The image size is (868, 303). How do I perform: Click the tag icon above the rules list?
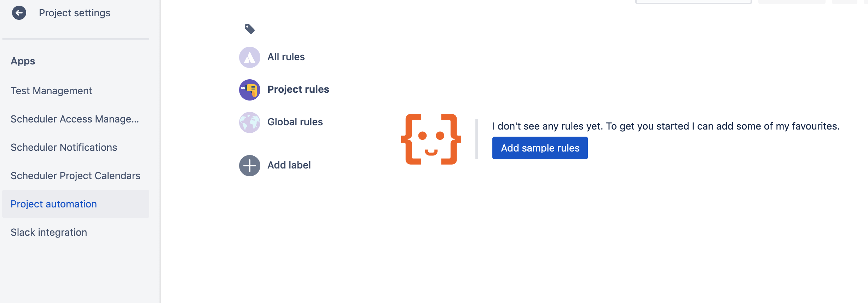pos(250,28)
